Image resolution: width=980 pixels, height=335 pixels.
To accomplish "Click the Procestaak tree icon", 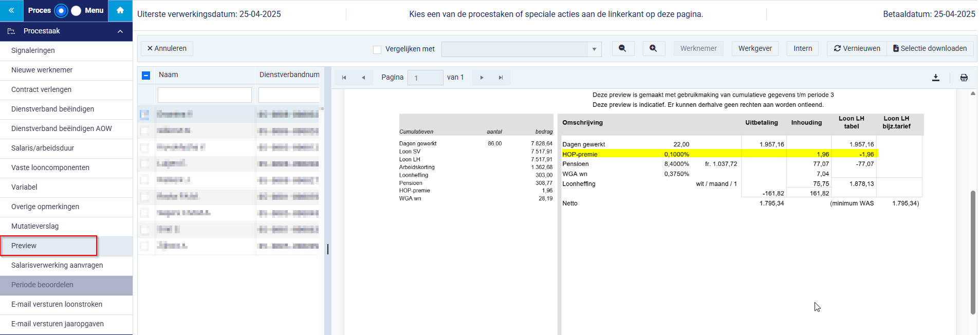I will point(11,31).
